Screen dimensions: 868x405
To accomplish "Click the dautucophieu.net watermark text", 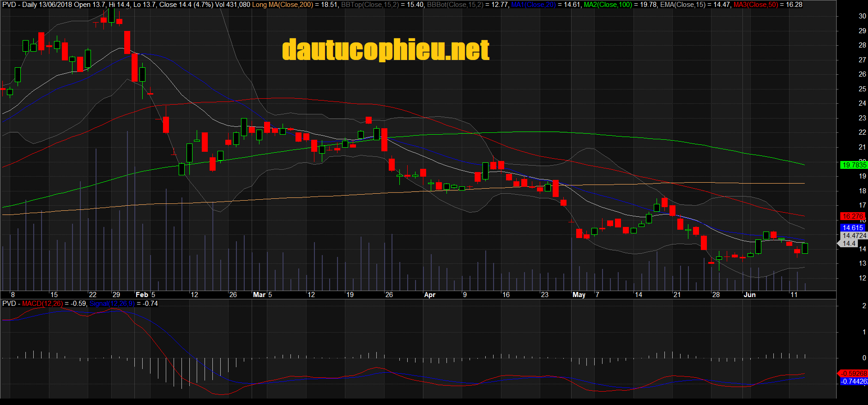I will (x=386, y=50).
